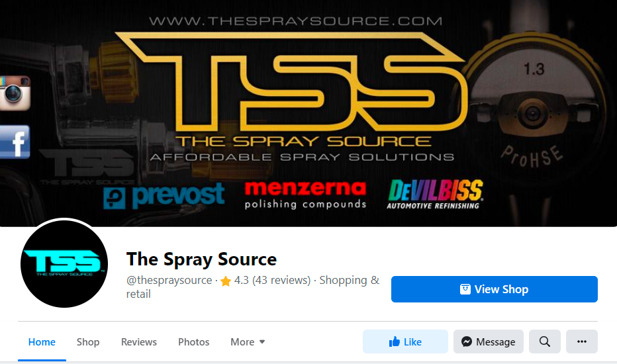Open the three-dots more options button
Screen dimensions: 617x364
[x=582, y=341]
